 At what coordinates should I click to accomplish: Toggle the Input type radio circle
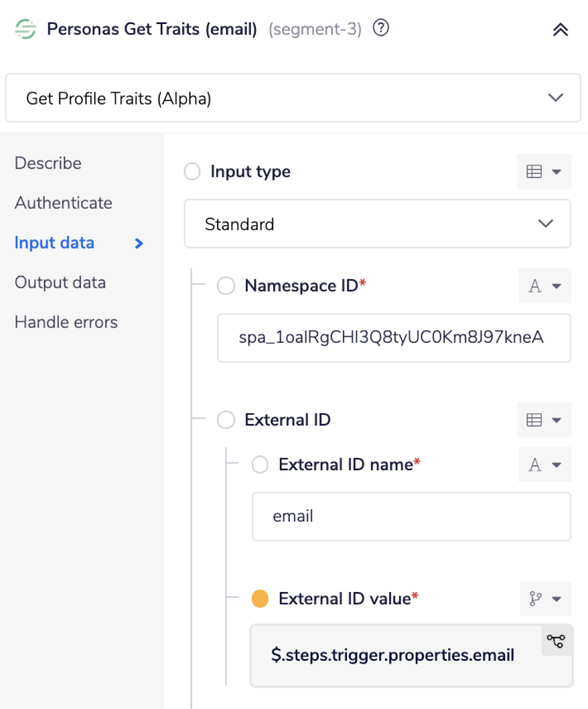coord(192,172)
